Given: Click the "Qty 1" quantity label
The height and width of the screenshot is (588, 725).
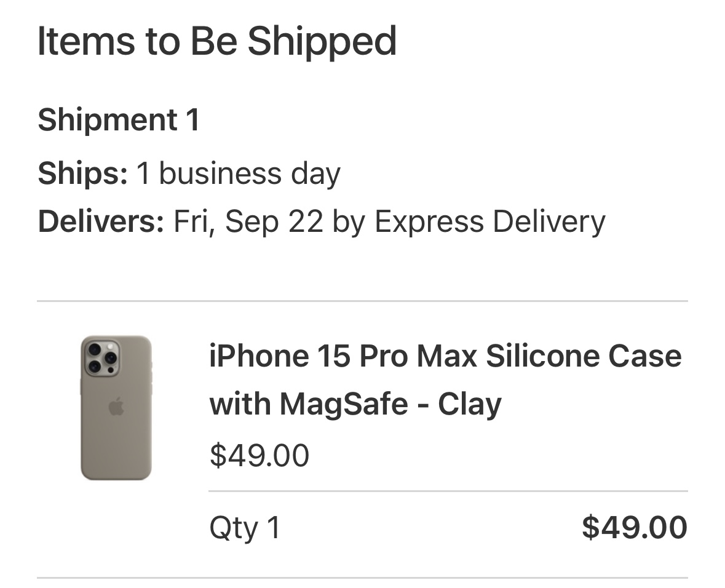Looking at the screenshot, I should pyautogui.click(x=245, y=528).
